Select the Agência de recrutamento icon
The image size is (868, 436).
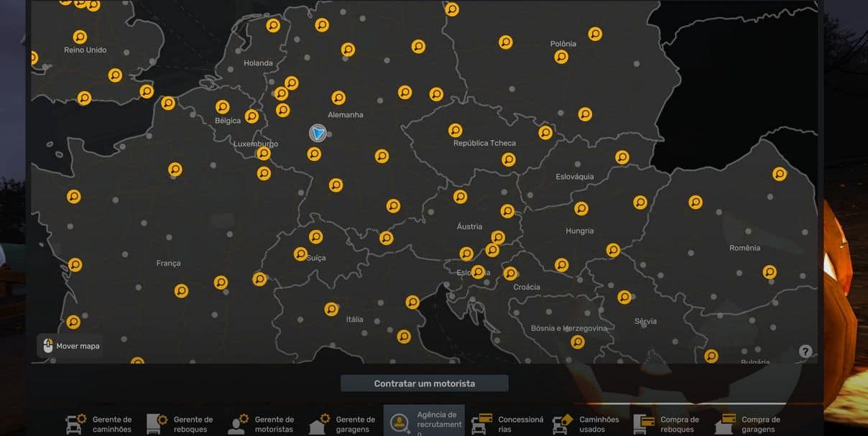coord(397,423)
